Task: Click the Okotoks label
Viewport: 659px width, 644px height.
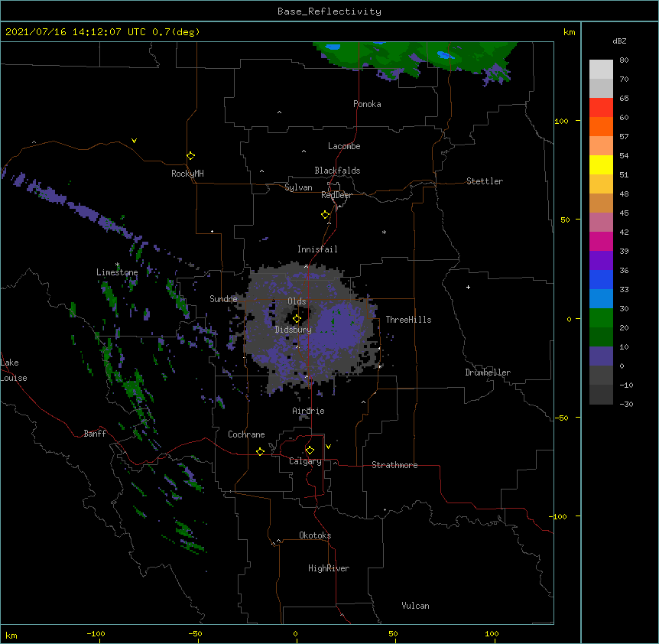Action: click(315, 535)
